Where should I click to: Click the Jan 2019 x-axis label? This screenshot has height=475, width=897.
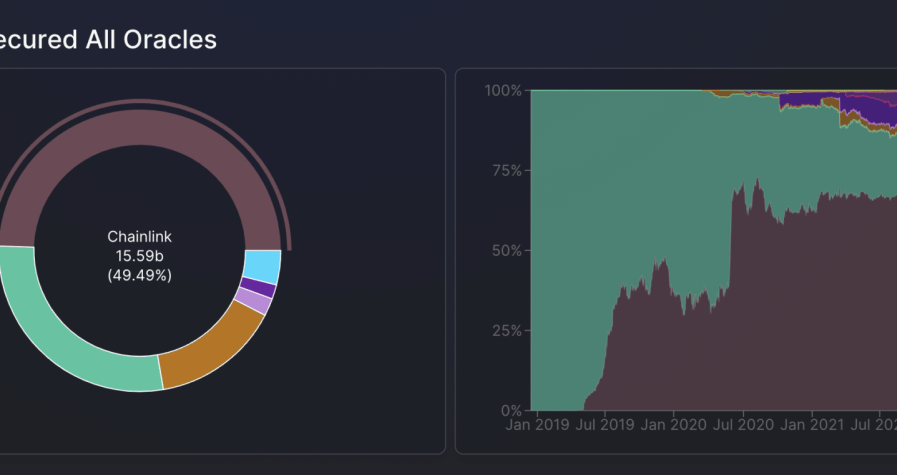click(537, 426)
